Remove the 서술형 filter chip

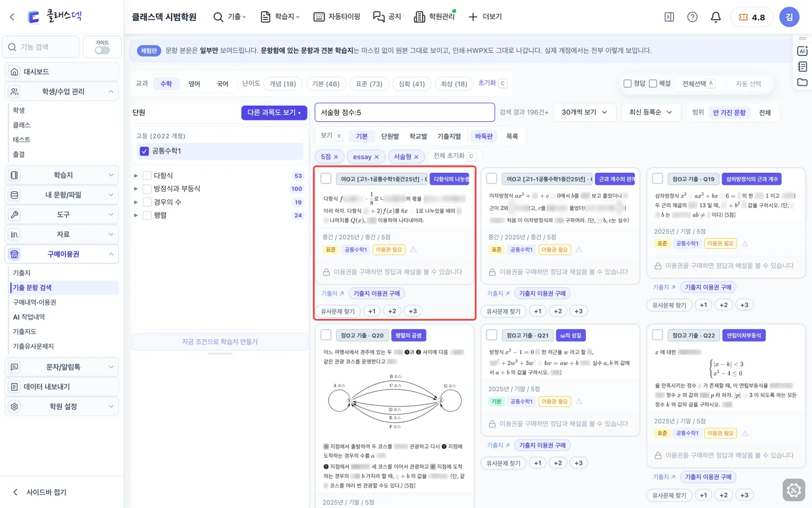coord(416,157)
